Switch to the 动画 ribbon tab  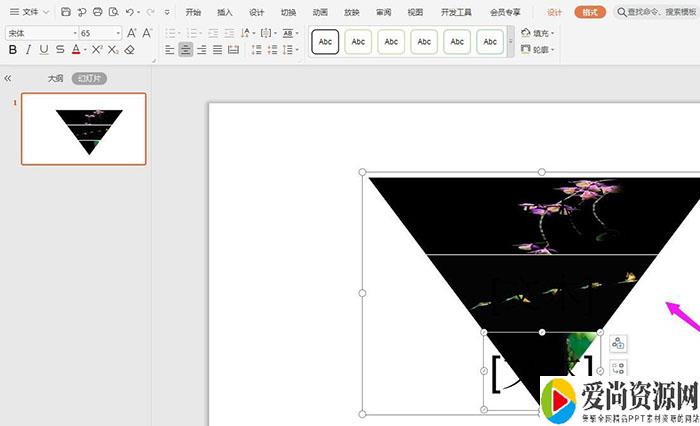pos(320,12)
